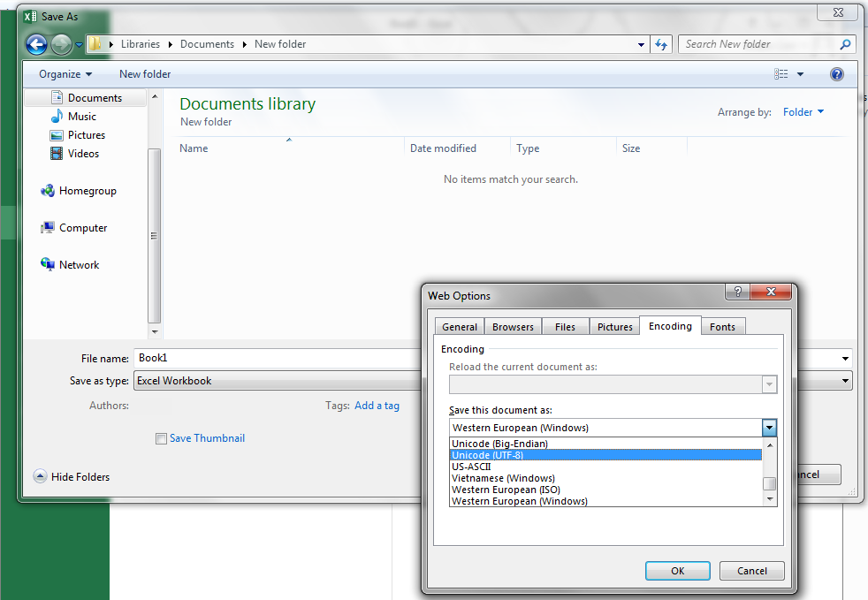This screenshot has height=600, width=868.
Task: Click the Hide Folders arrow icon
Action: pos(40,476)
